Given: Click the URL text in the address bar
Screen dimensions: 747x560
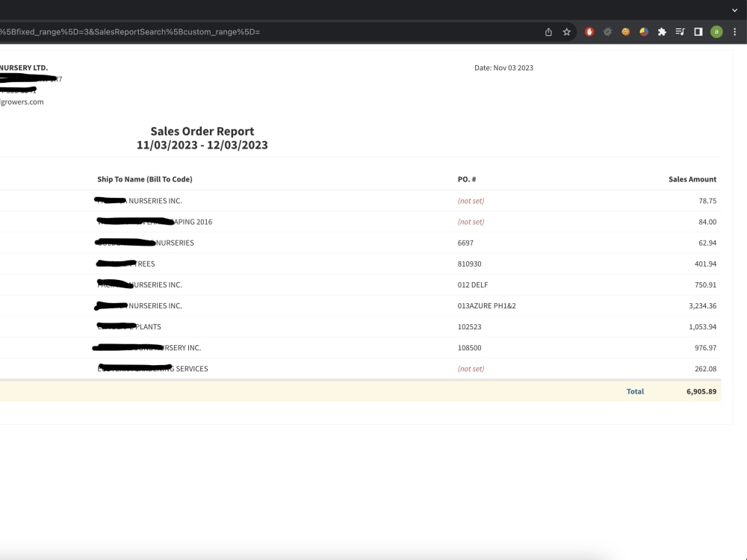Looking at the screenshot, I should tap(129, 32).
